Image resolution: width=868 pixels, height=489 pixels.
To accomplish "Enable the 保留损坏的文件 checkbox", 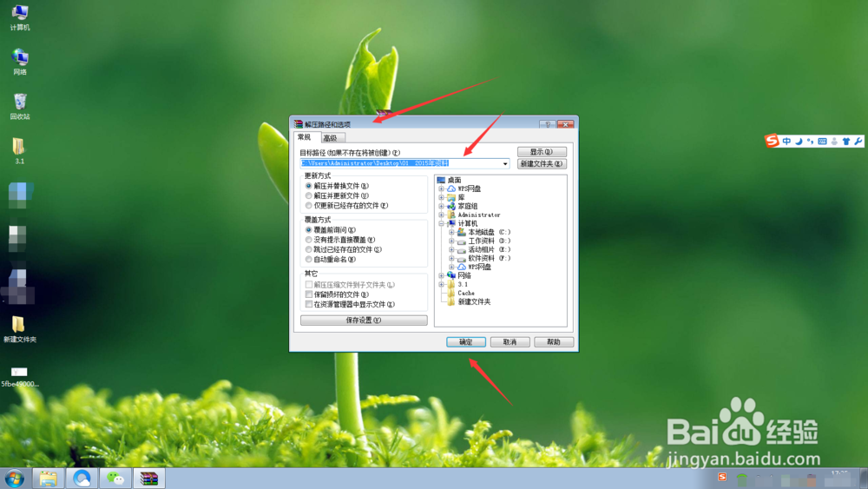I will (x=338, y=294).
